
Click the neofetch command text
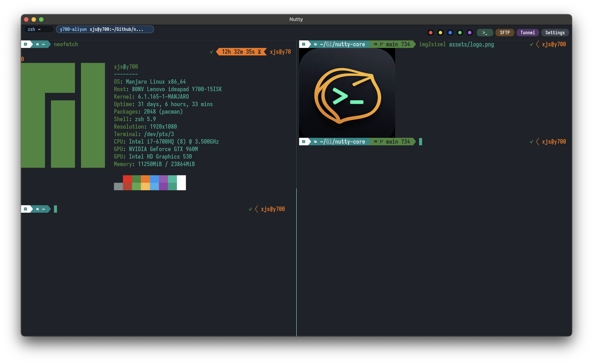[x=66, y=44]
